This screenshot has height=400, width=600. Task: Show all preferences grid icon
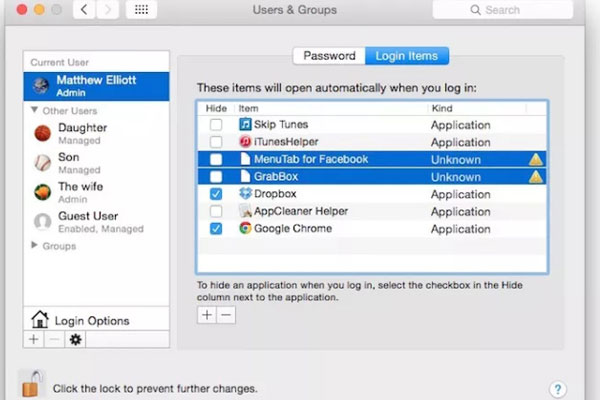click(x=141, y=10)
